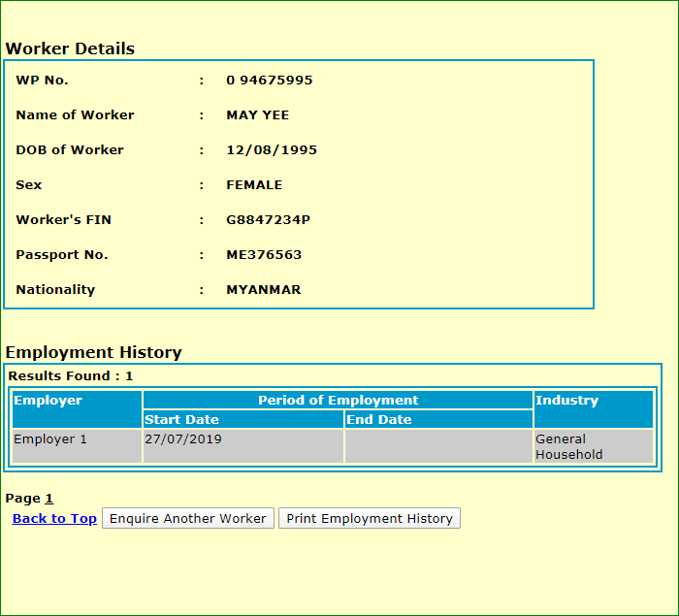Click the Employer column header
This screenshot has height=616, width=679.
coord(48,401)
